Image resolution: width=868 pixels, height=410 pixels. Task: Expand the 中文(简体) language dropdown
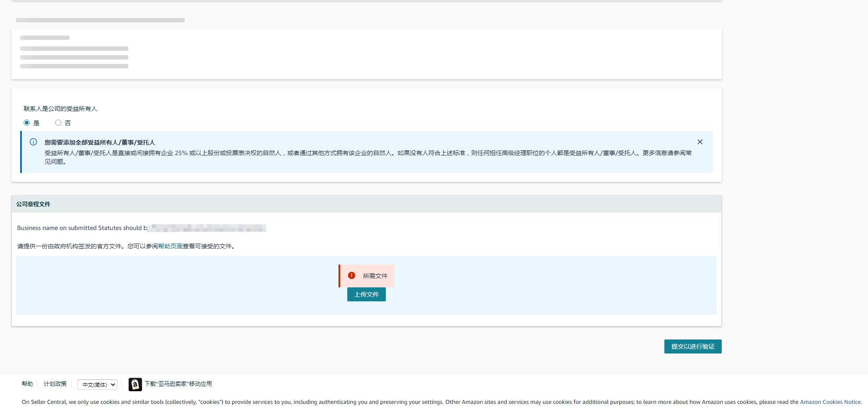(x=97, y=385)
